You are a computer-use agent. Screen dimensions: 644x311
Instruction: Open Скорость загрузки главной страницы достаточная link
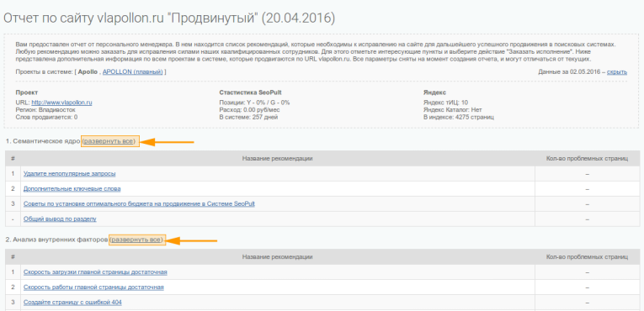click(x=95, y=272)
